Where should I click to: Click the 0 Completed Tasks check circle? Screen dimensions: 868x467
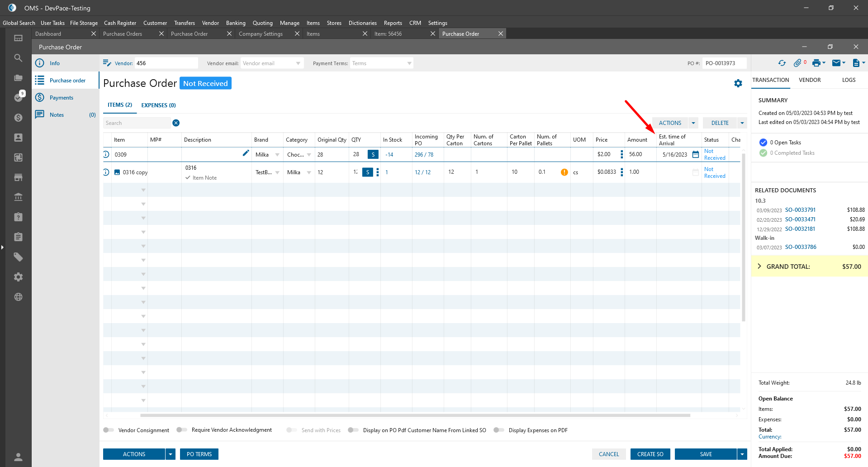pyautogui.click(x=764, y=153)
